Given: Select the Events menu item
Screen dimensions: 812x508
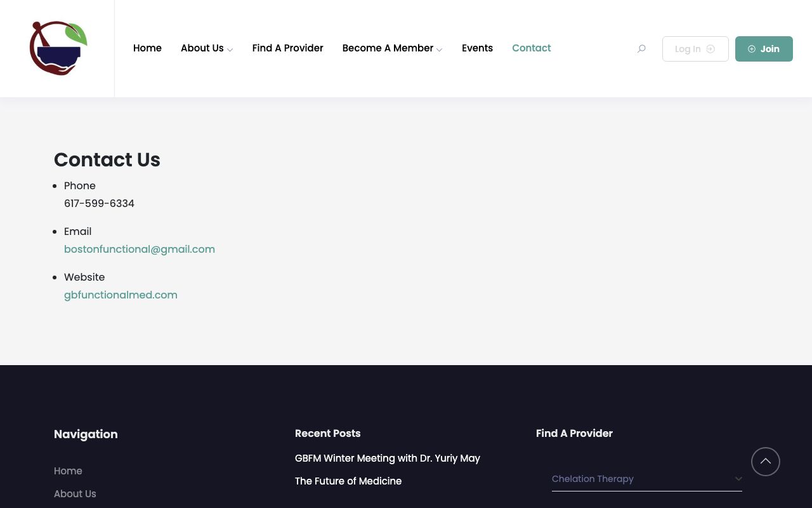Looking at the screenshot, I should click(x=477, y=48).
